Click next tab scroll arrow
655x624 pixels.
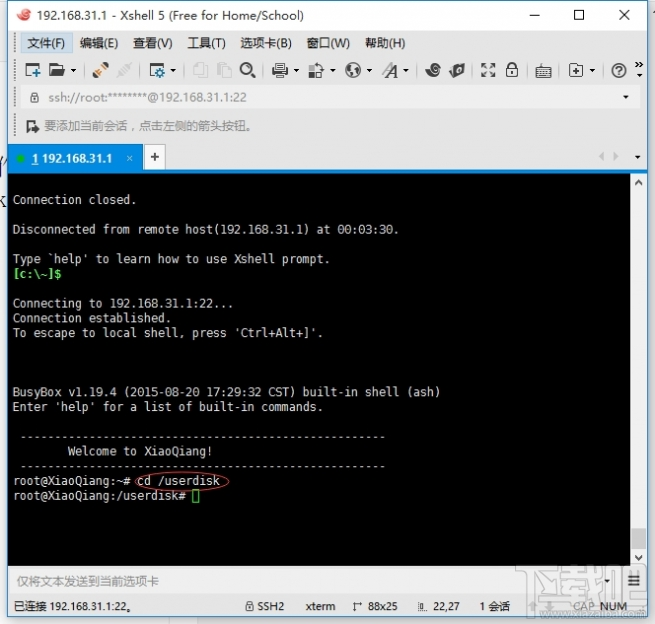[x=616, y=157]
